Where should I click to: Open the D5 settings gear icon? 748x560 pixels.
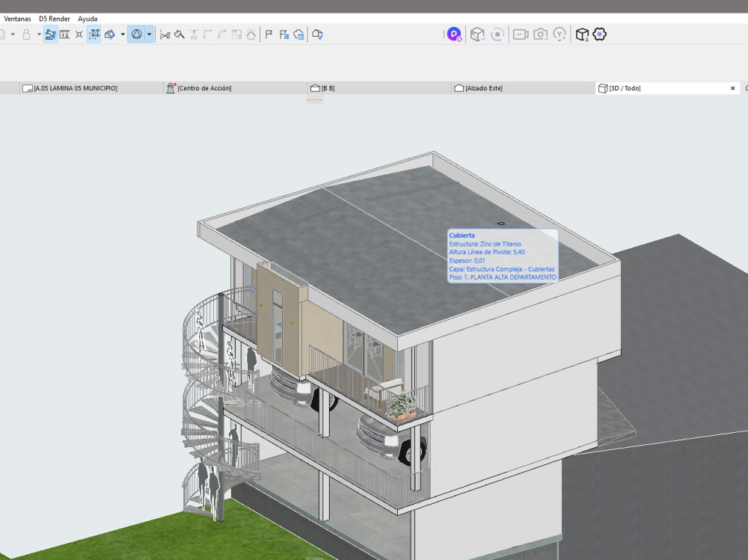(600, 34)
